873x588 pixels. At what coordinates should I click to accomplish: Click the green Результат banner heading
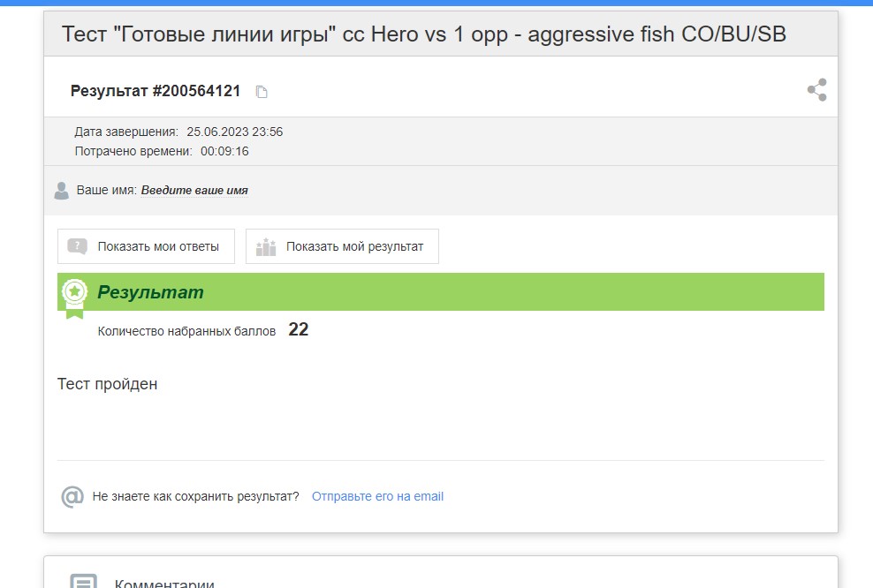point(150,292)
